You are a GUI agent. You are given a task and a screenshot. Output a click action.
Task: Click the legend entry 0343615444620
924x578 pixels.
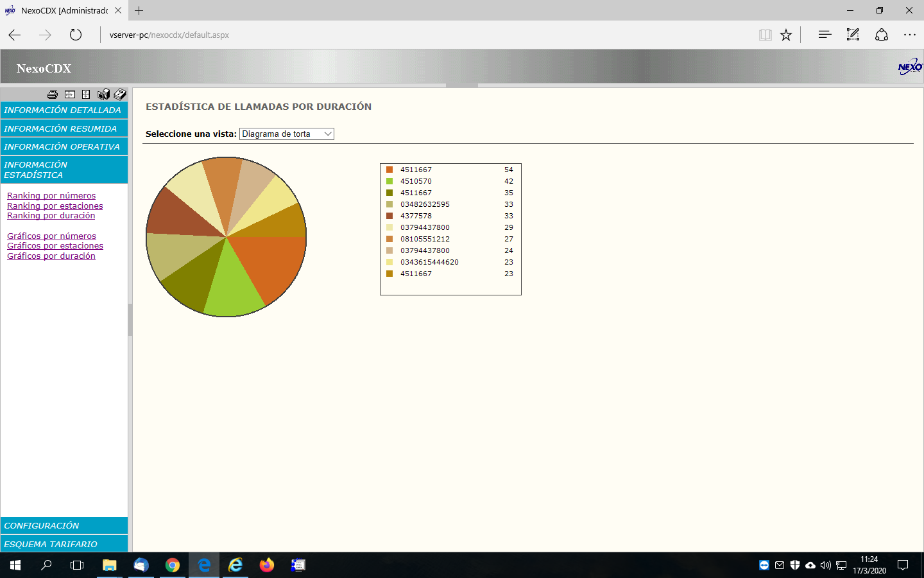pos(429,262)
